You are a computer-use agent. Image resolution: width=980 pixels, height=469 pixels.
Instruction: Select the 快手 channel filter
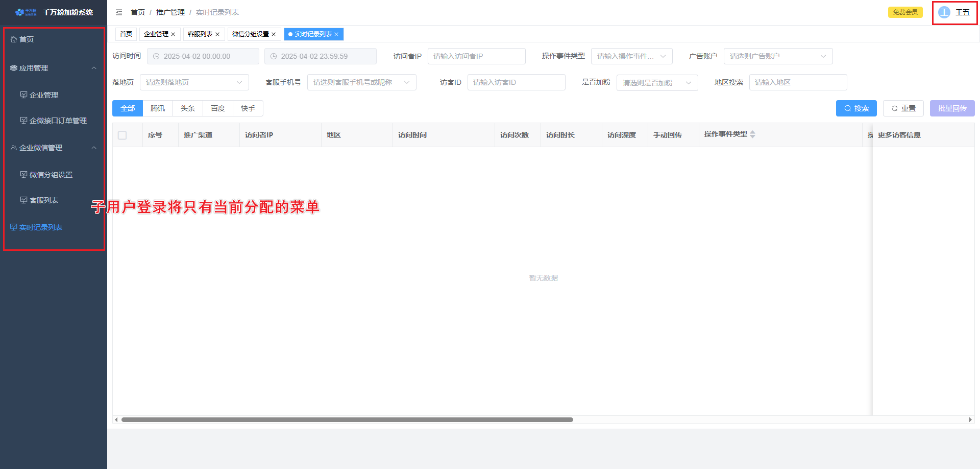pos(248,108)
